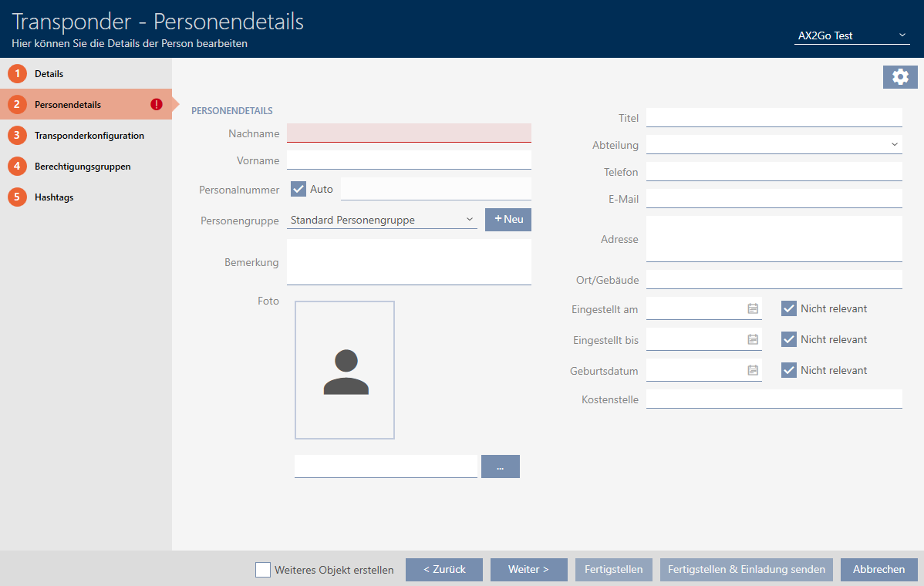Click the step 5 Hashtags circle icon
This screenshot has height=586, width=924.
(x=17, y=197)
